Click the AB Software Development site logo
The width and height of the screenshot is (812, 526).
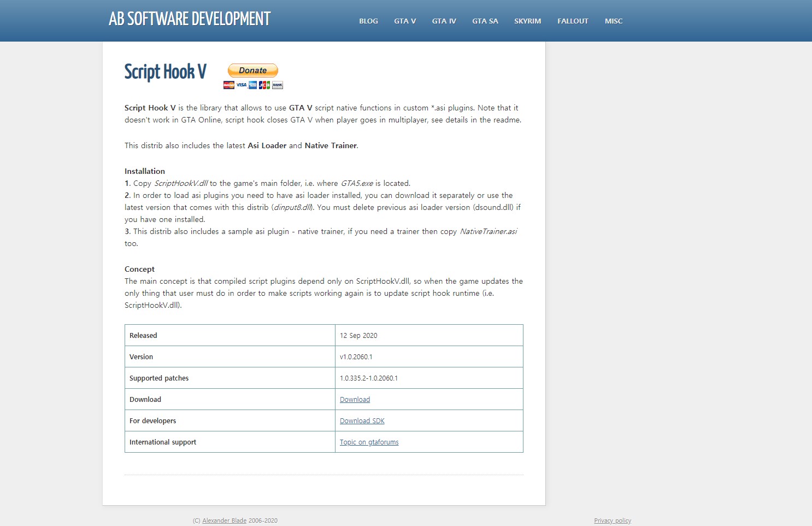(x=190, y=19)
